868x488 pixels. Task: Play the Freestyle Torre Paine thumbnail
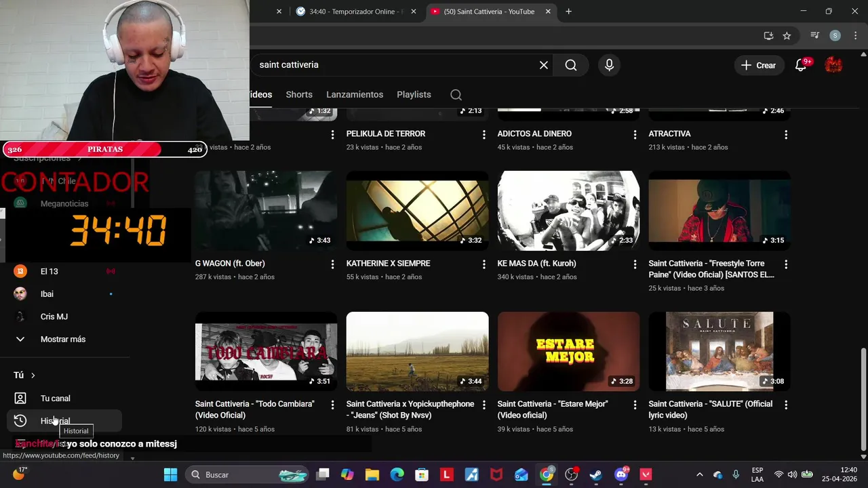pos(719,211)
